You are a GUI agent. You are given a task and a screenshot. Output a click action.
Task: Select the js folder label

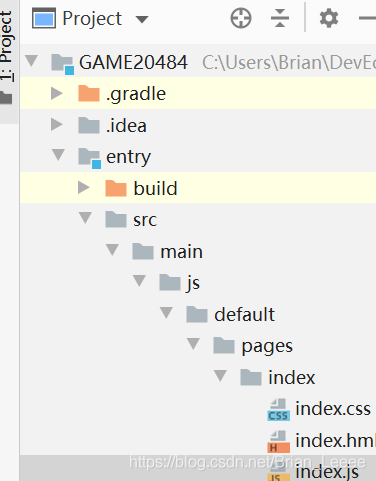point(193,284)
